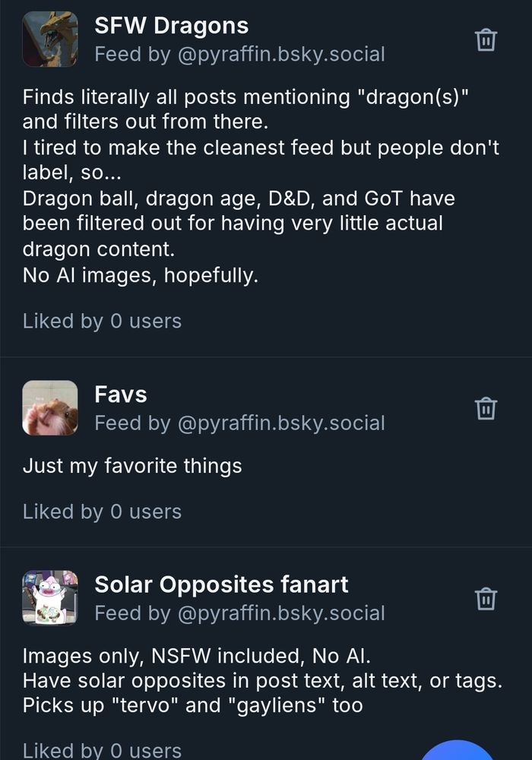
Task: Open the SFW Dragons feed title
Action: (x=171, y=26)
